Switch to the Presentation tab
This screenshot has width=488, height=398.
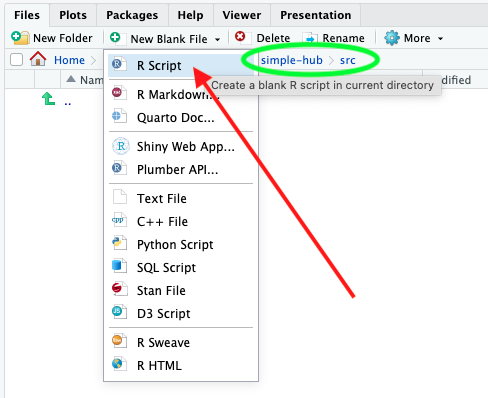(x=316, y=15)
